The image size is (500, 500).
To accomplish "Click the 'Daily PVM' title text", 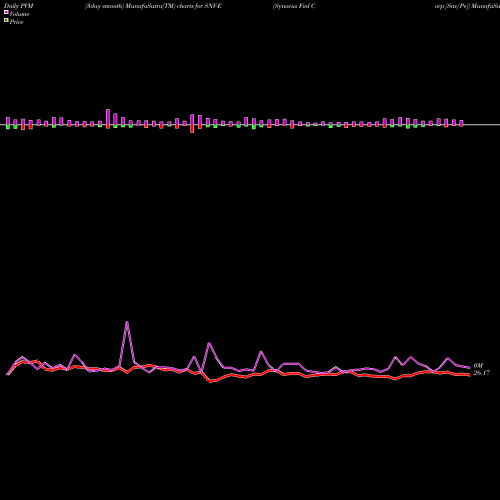I will [19, 6].
